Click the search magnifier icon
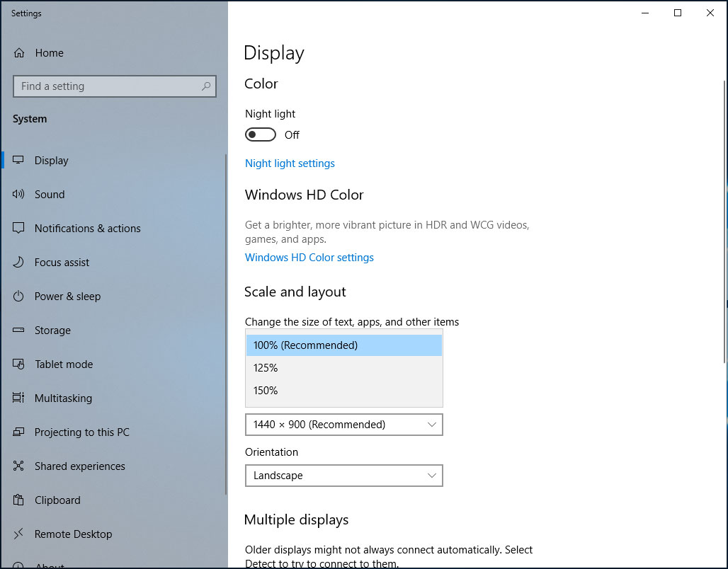This screenshot has width=728, height=569. click(x=206, y=86)
